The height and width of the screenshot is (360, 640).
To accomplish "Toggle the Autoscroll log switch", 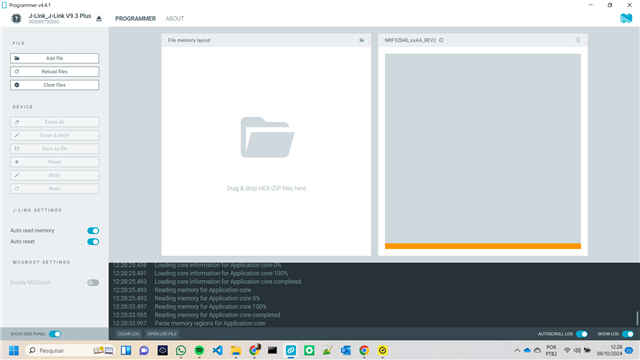I will tap(582, 334).
